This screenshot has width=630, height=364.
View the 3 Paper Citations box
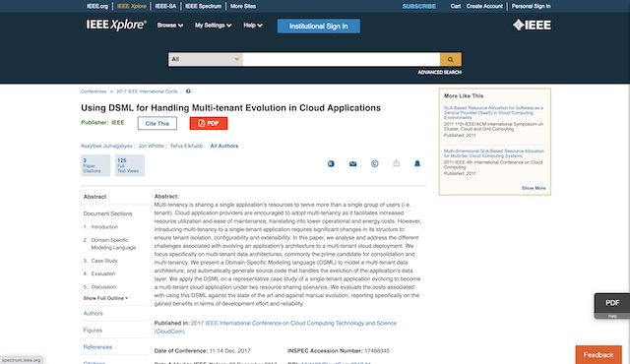tap(95, 165)
